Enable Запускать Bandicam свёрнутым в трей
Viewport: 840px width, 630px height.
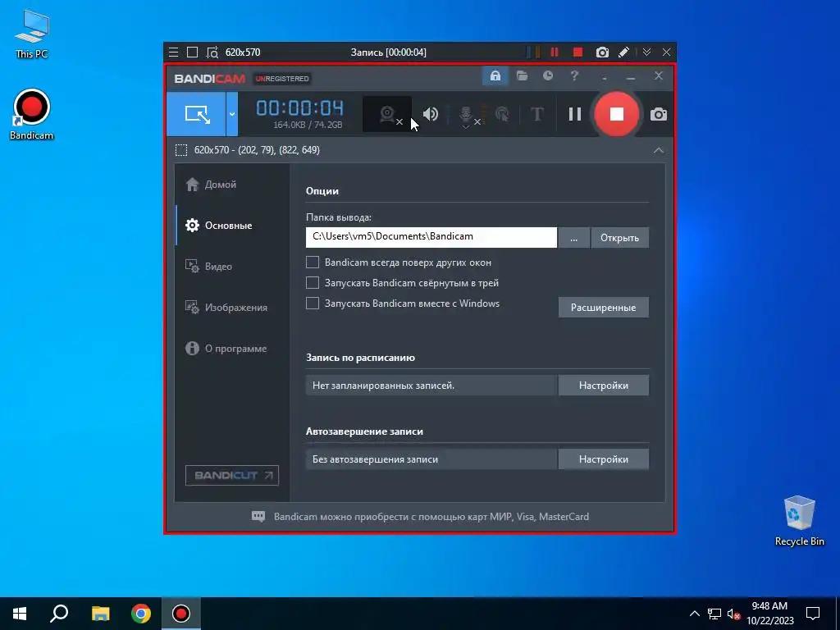[313, 283]
